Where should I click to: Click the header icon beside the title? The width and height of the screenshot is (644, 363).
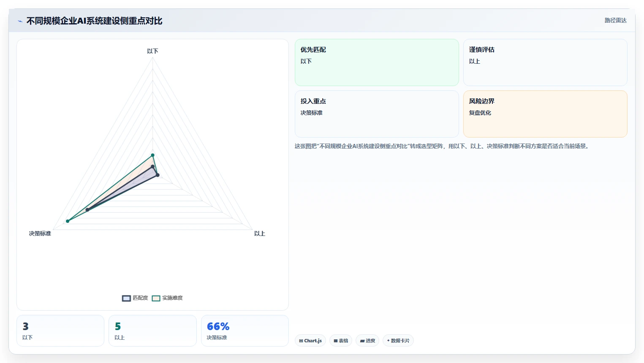20,21
